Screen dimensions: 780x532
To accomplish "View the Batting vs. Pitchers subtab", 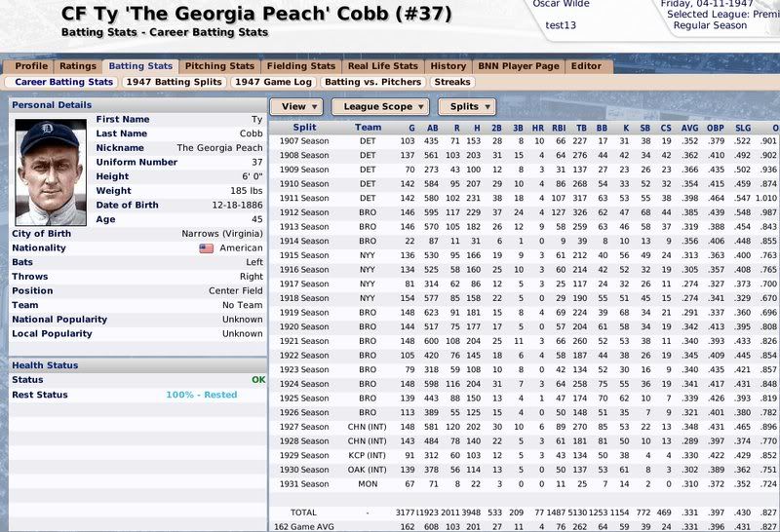I will (372, 82).
